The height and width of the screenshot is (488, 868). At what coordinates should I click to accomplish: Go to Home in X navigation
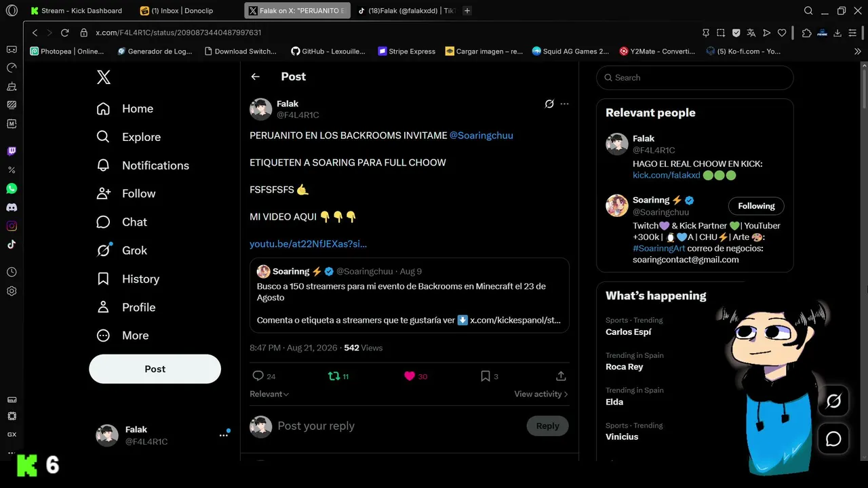[x=125, y=108]
